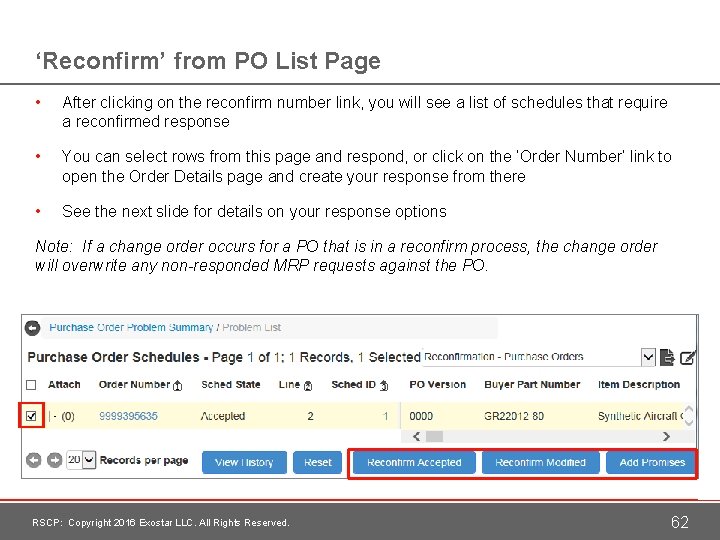Click the Add Promises button

tap(652, 462)
